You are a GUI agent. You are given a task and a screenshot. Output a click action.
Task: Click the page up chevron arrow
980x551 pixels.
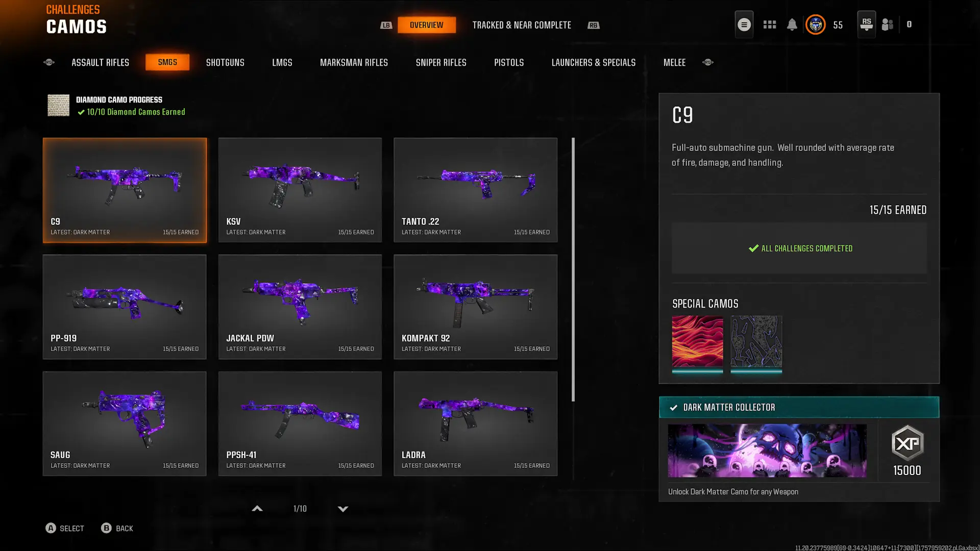pos(257,509)
